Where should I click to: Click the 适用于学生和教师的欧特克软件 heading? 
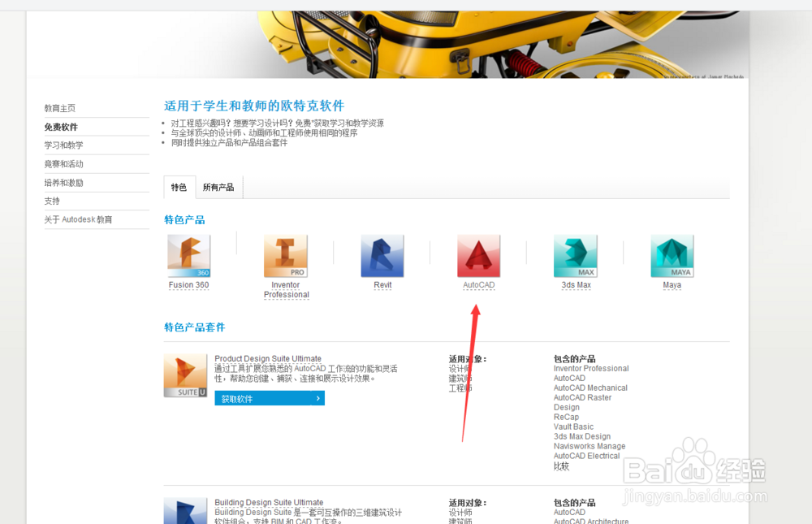pos(253,106)
